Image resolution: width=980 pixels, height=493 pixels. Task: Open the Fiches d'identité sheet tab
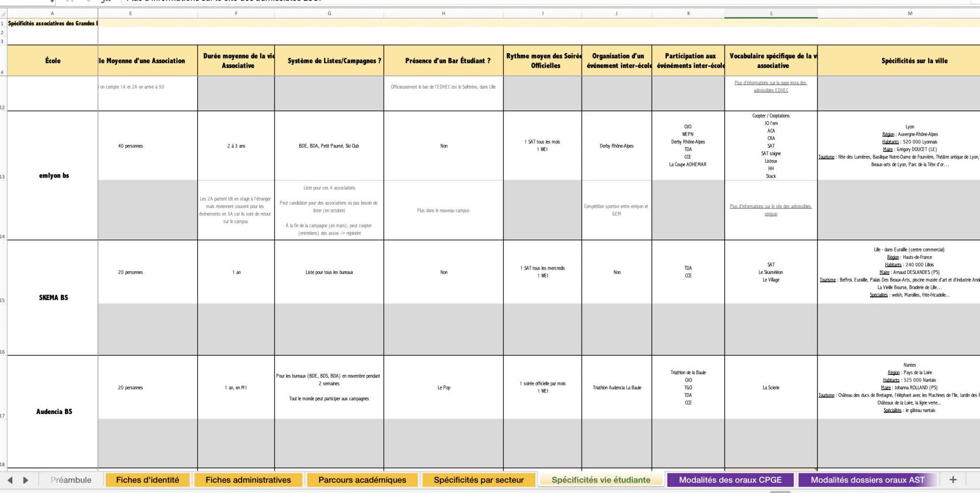(147, 480)
